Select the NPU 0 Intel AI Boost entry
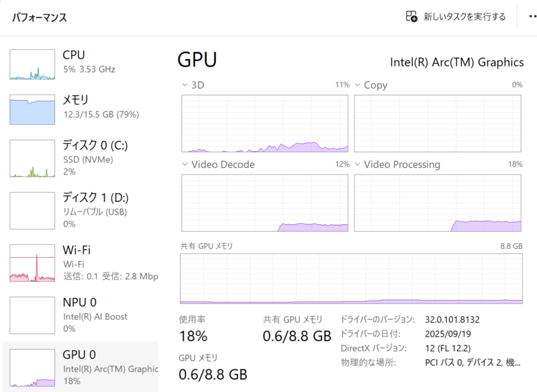Viewport: 537px width, 392px height. pyautogui.click(x=95, y=316)
